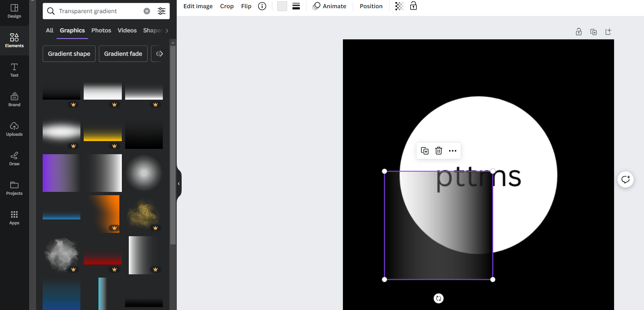Toggle the lock icon in top toolbar
644x310 pixels.
413,6
